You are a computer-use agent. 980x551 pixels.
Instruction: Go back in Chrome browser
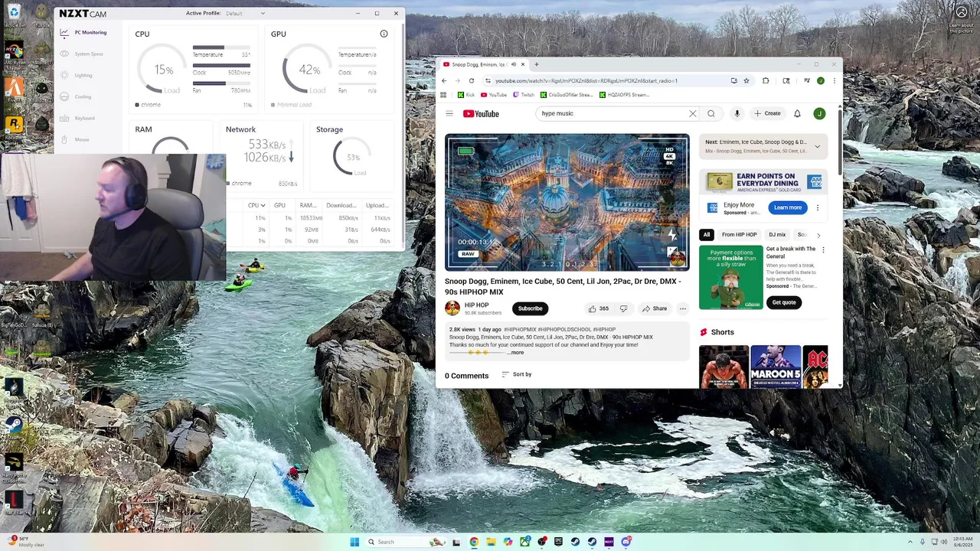point(443,80)
